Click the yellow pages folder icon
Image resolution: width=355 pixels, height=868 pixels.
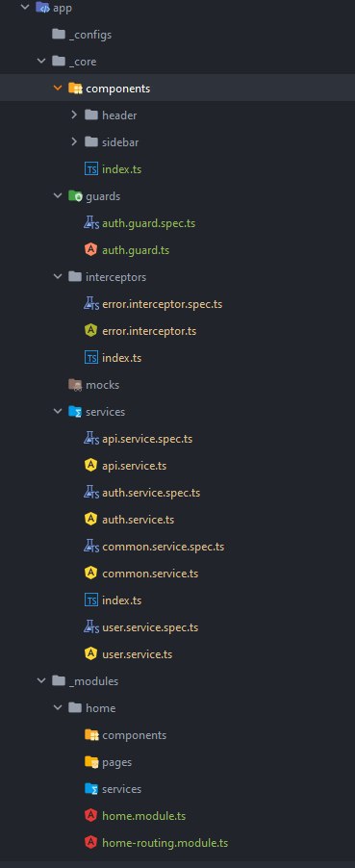[x=91, y=762]
